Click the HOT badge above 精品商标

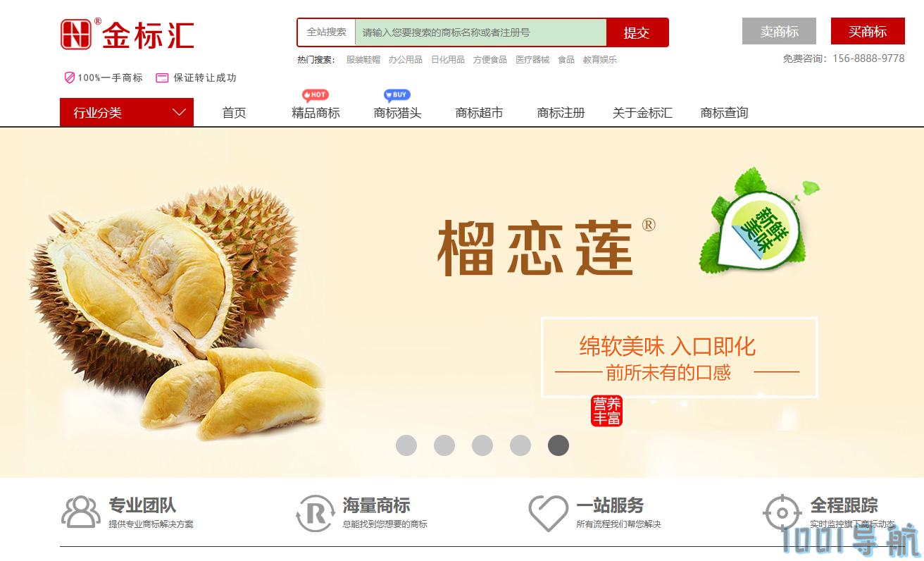click(x=316, y=95)
